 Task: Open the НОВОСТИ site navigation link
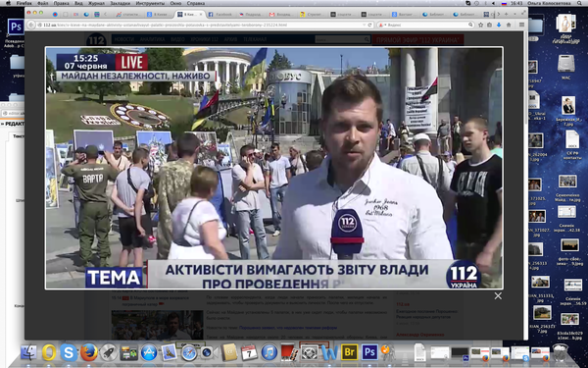click(124, 39)
